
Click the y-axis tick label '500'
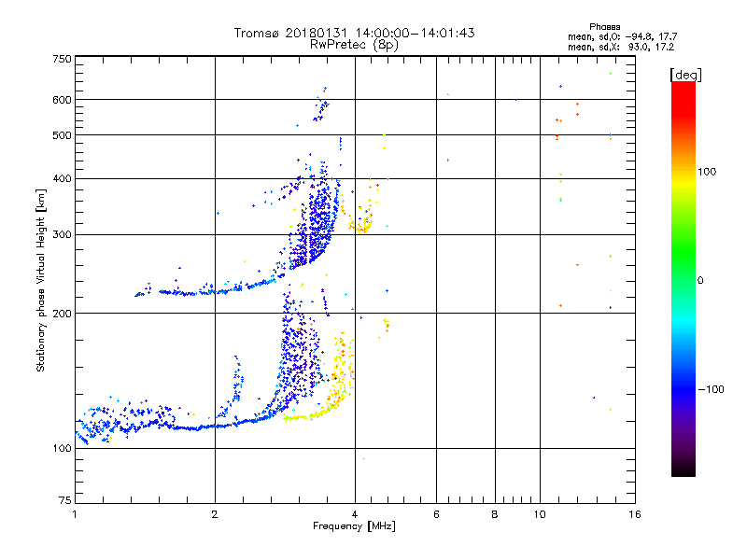coord(62,135)
